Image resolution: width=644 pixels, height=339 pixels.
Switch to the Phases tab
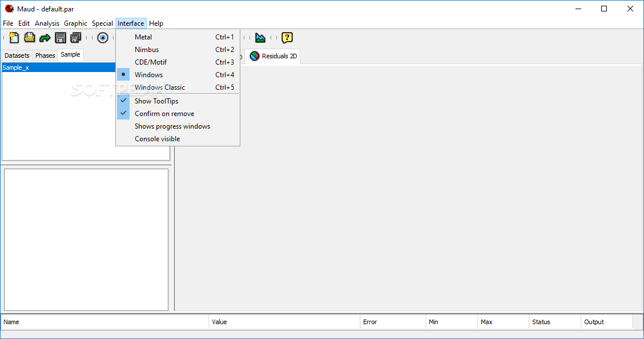[x=45, y=55]
